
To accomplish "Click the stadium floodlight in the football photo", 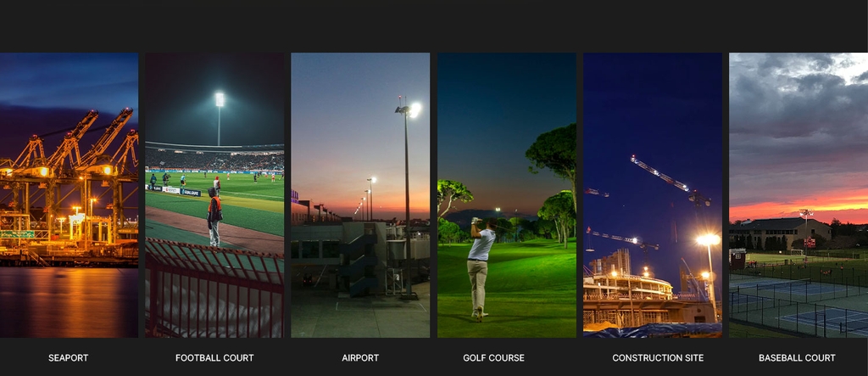I will click(x=220, y=100).
